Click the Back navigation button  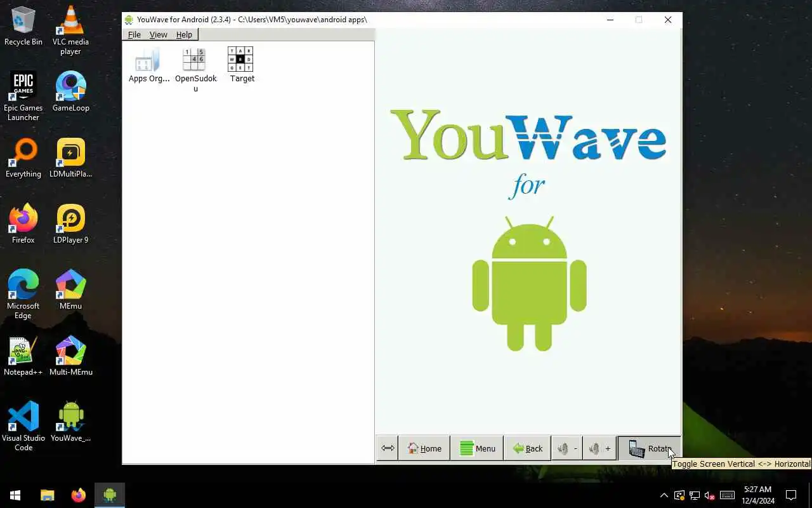tap(528, 448)
